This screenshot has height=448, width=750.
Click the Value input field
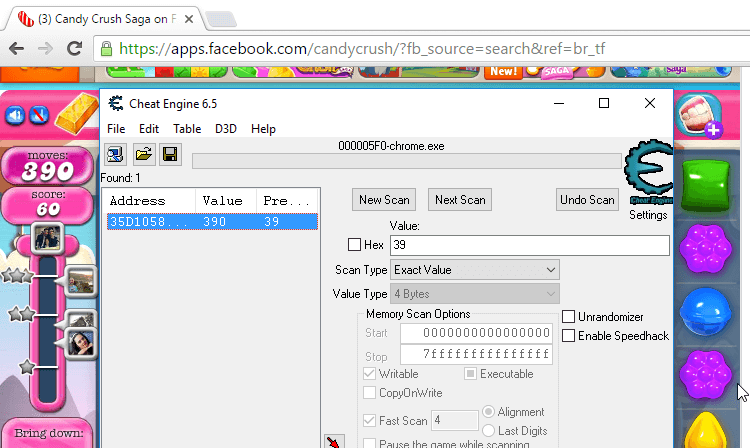point(529,245)
